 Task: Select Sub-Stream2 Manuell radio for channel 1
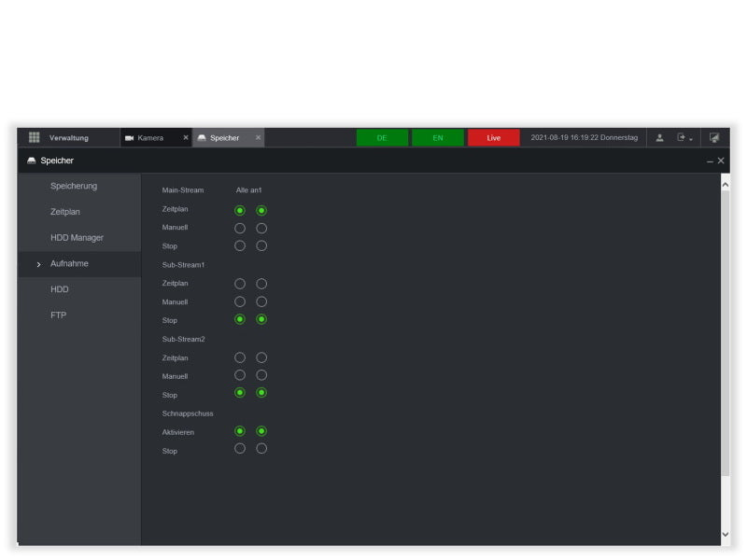[261, 375]
